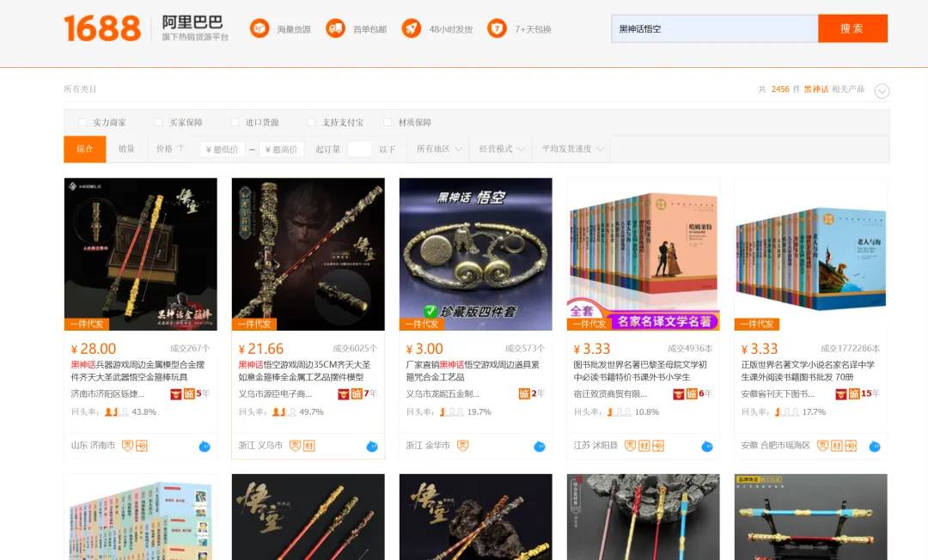
Task: Open chat for 义乌市龙妮五金制 seller
Action: coord(539,447)
